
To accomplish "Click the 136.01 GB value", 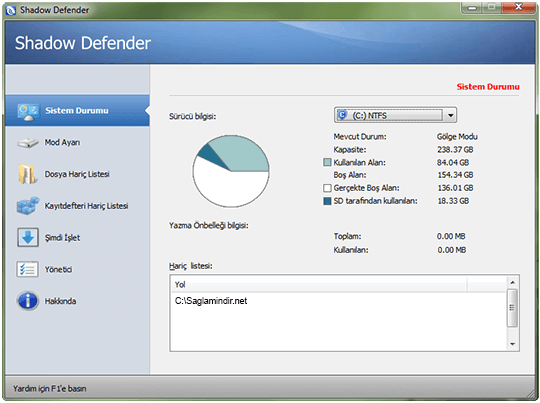I will 455,188.
